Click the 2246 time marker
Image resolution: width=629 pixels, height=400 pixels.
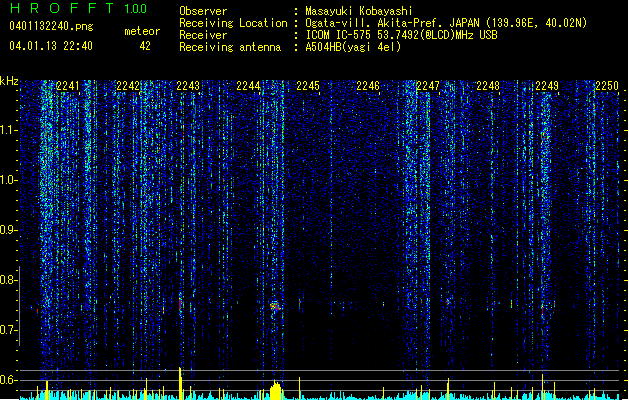[x=368, y=86]
